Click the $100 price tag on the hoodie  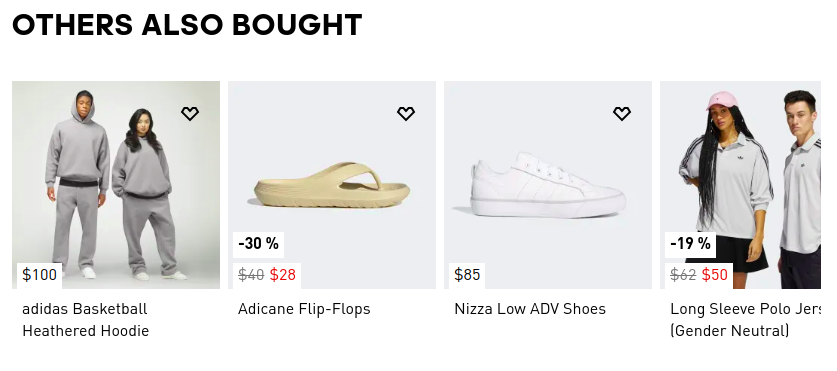point(40,275)
